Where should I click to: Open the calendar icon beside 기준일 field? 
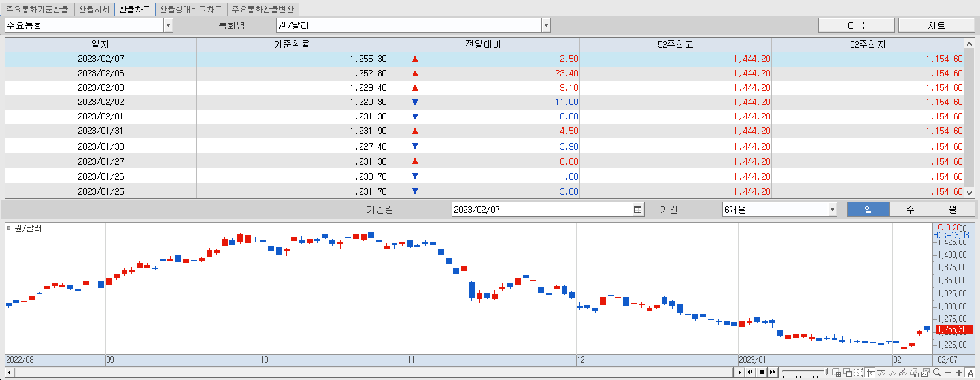click(x=637, y=209)
